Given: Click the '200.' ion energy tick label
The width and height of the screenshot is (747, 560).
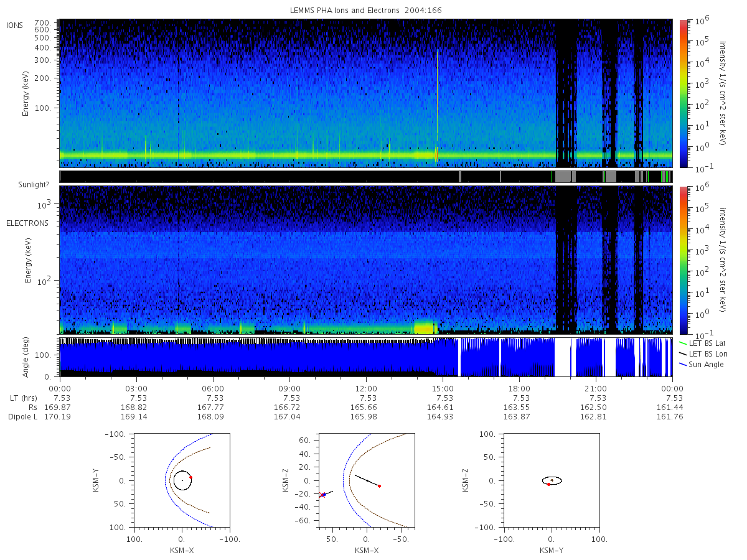Looking at the screenshot, I should tap(42, 78).
